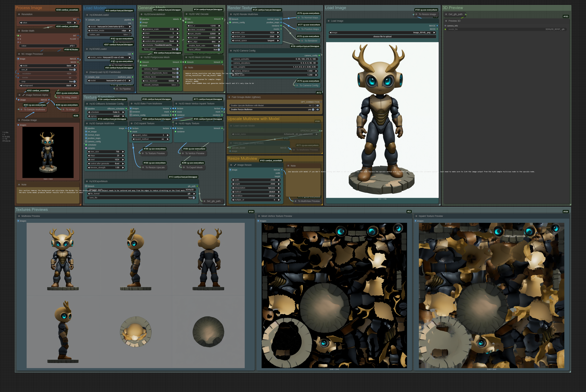Toggle Enable Upscale Multiview with Model switch
586x392 pixels.
click(313, 106)
